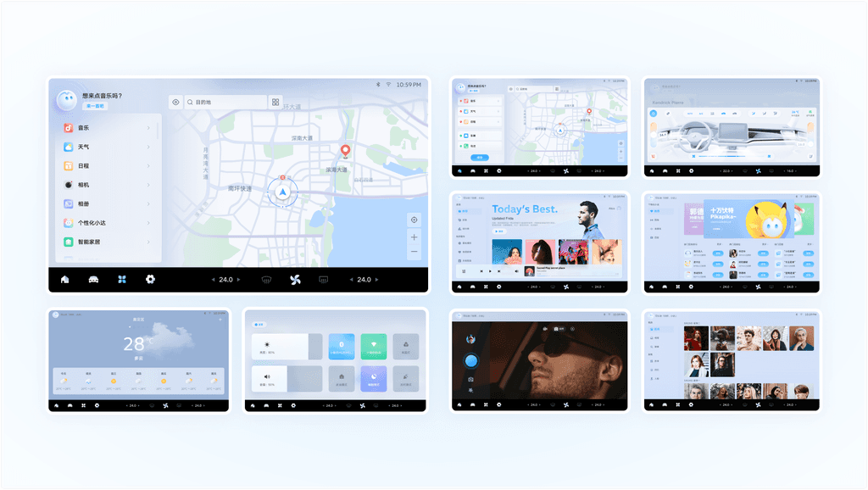Toggle the rear defrost icon in main bar
The image size is (868, 490).
coord(323,280)
